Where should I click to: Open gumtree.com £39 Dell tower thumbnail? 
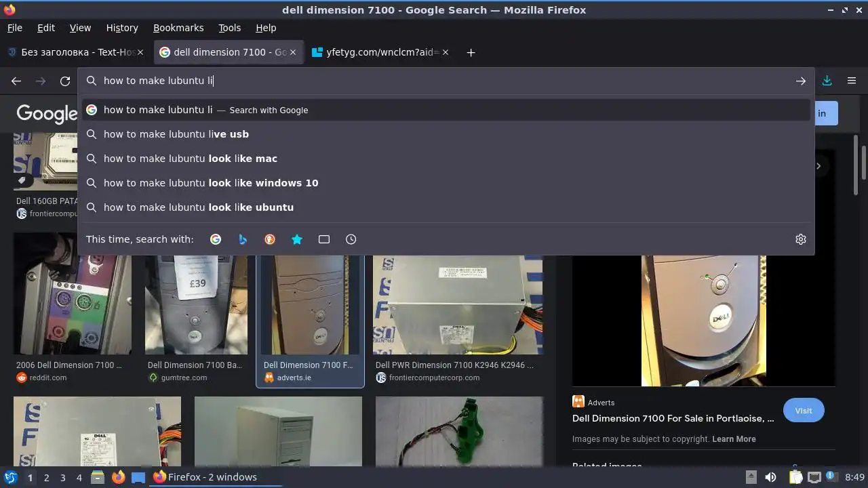(196, 305)
